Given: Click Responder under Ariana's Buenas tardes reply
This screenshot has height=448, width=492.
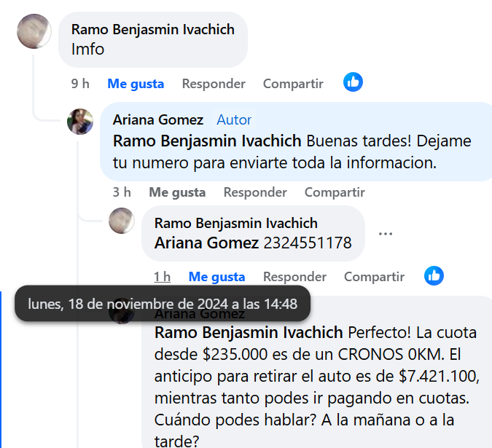Looking at the screenshot, I should (x=255, y=192).
